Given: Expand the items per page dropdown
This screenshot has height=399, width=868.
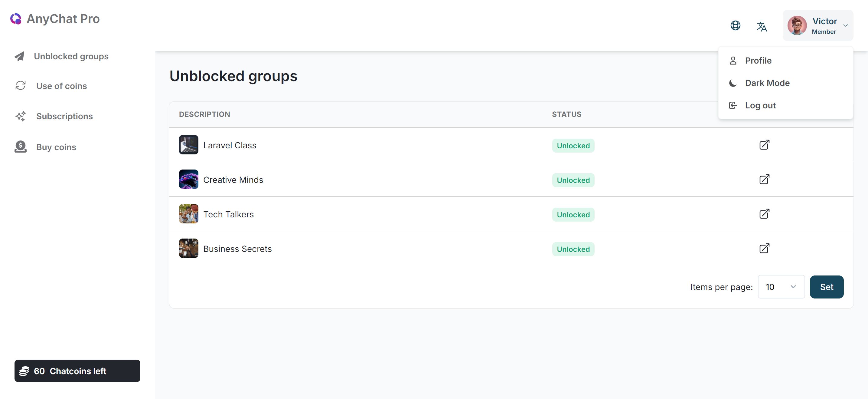Looking at the screenshot, I should (x=781, y=287).
